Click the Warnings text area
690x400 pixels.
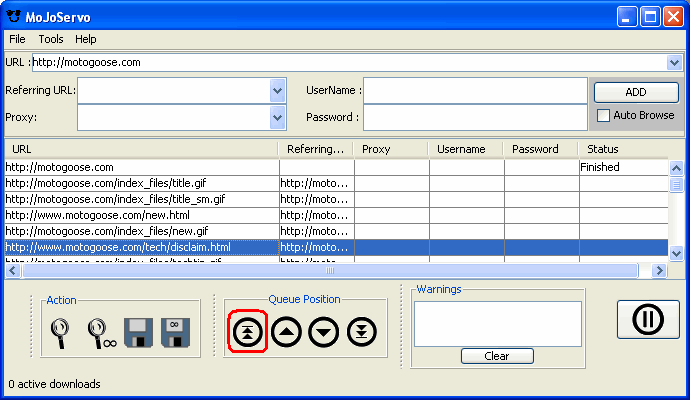pos(498,324)
